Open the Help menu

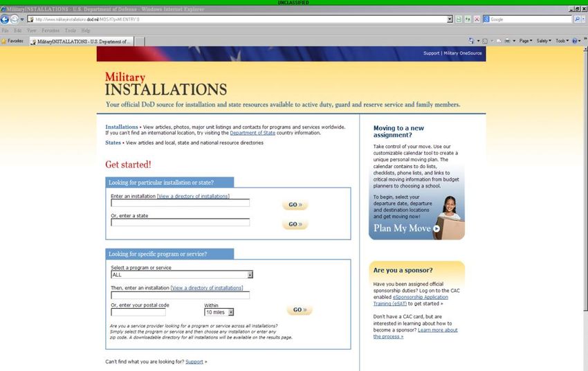click(86, 30)
